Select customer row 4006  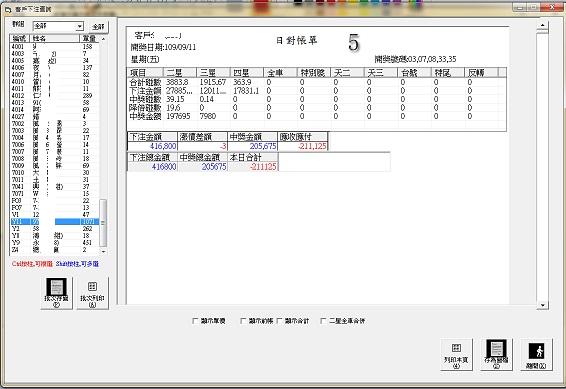coord(54,67)
